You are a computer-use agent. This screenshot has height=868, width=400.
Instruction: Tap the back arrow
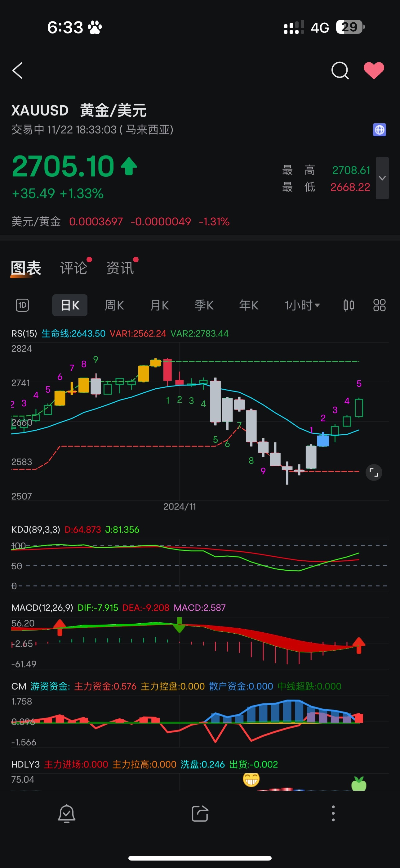point(17,71)
